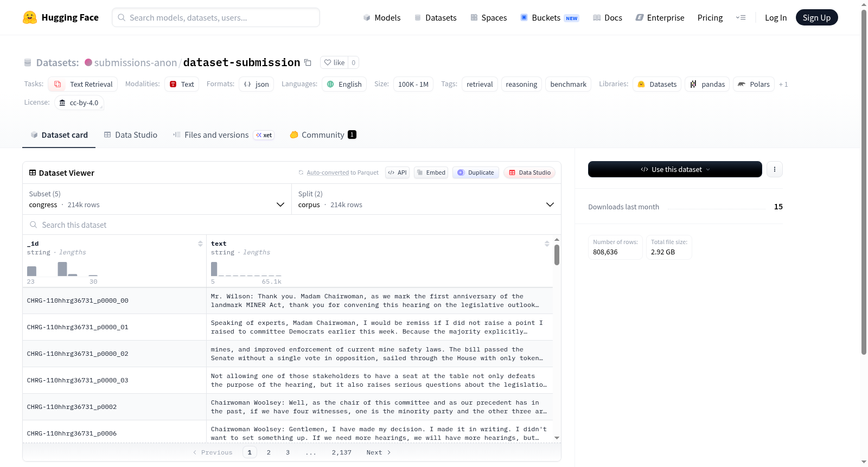Click the browser page scrollbar thumb
The image size is (868, 467).
(x=864, y=182)
